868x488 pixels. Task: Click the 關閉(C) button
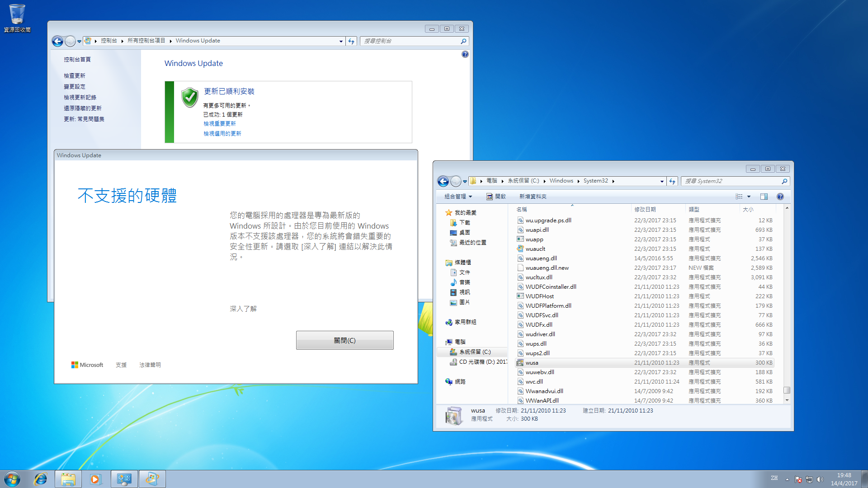(345, 340)
